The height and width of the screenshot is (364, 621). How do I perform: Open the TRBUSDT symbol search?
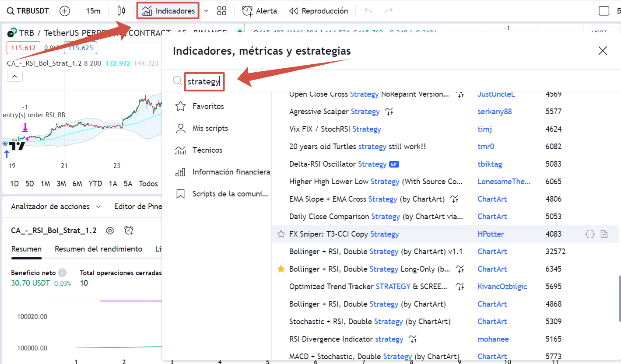28,11
